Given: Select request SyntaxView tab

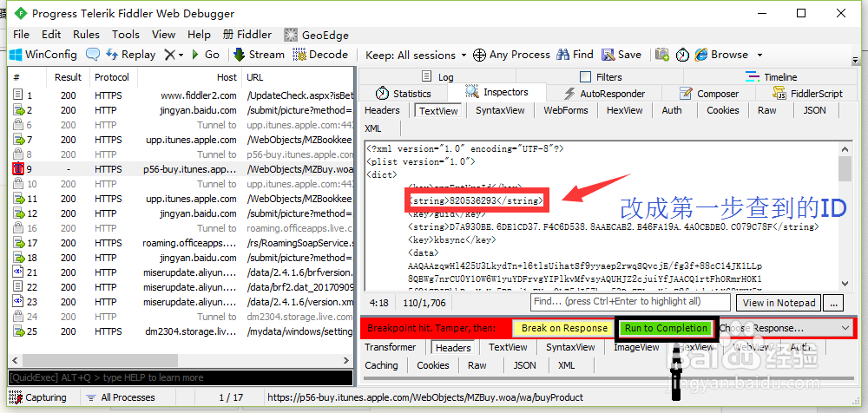Looking at the screenshot, I should (500, 110).
